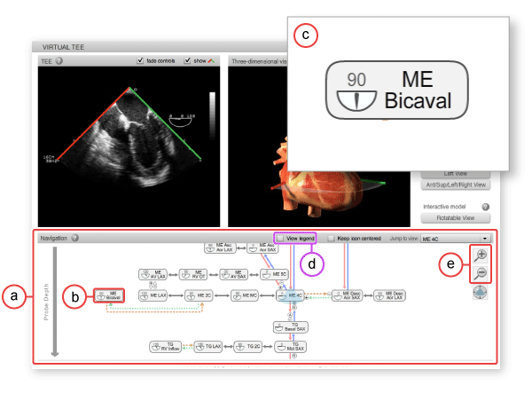This screenshot has height=393, width=532.
Task: Select the TG Mid SAX view node
Action: pyautogui.click(x=291, y=347)
